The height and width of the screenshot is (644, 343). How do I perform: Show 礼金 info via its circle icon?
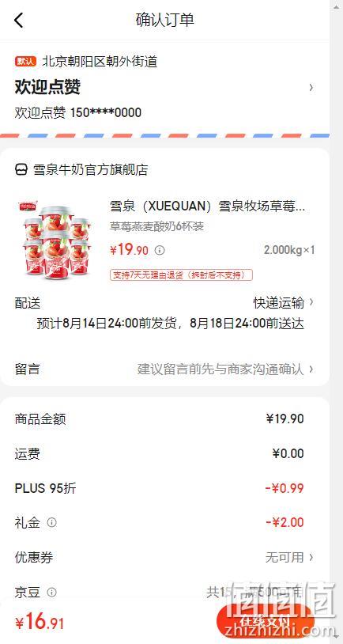coord(51,522)
